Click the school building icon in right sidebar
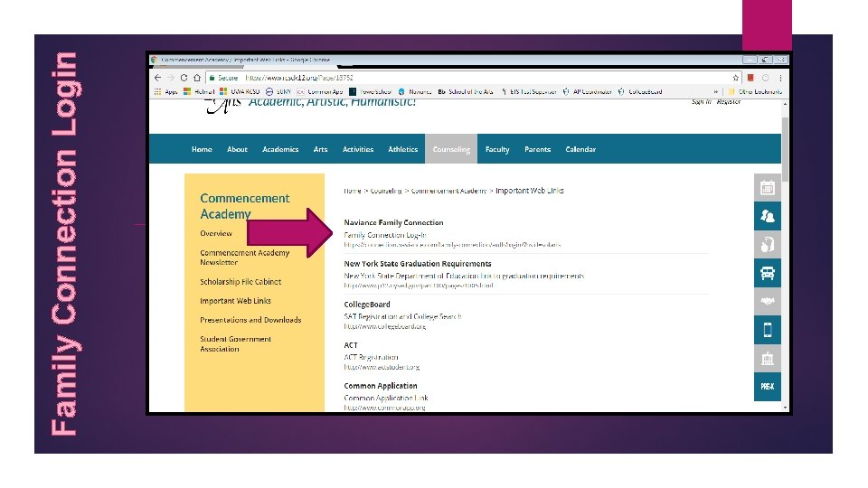 click(x=768, y=359)
